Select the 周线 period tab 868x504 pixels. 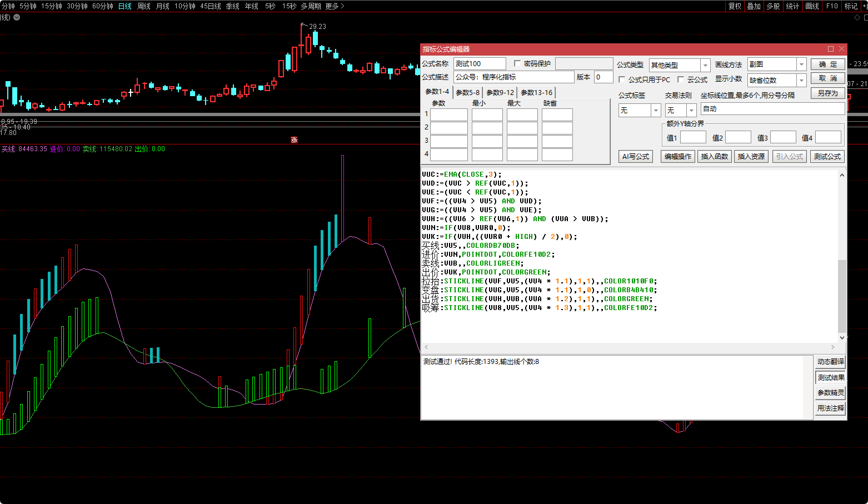(144, 6)
